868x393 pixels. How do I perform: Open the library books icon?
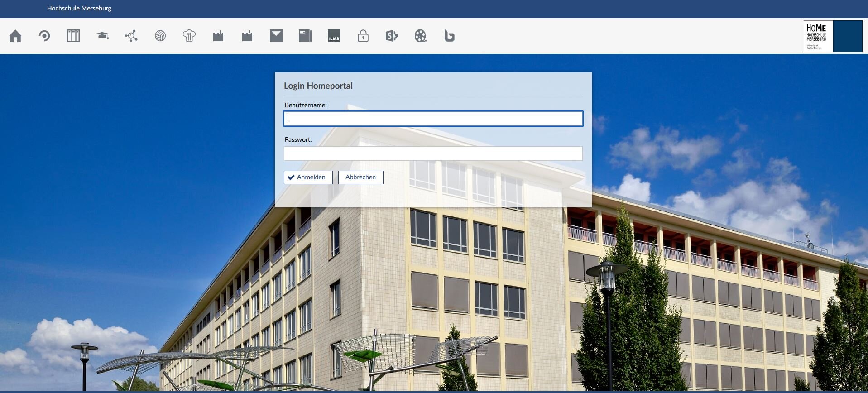pos(73,36)
